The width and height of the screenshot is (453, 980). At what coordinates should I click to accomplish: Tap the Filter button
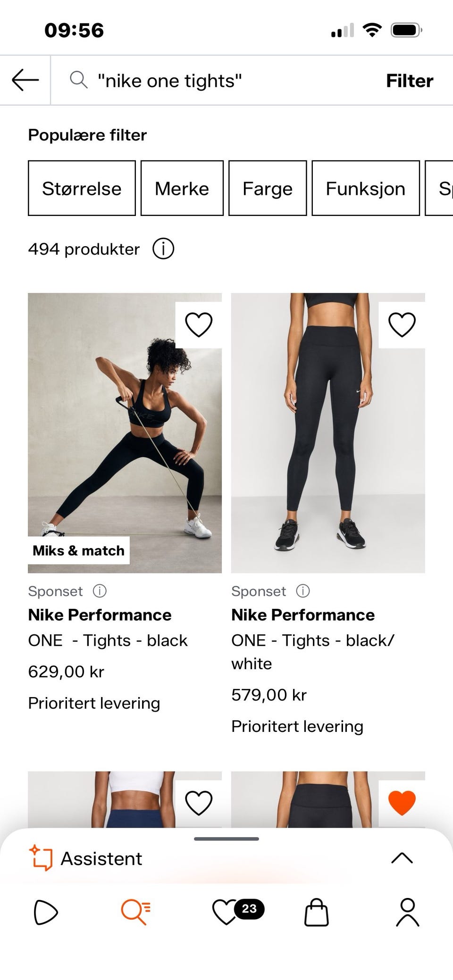pyautogui.click(x=409, y=81)
